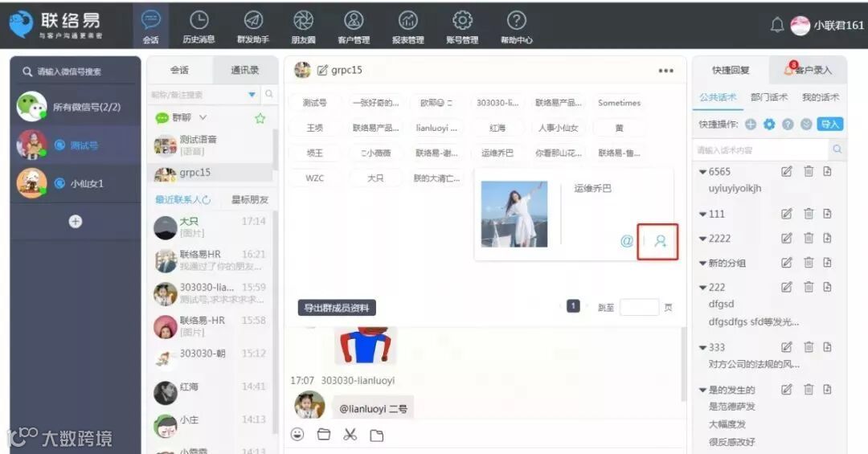
Task: Click the contact search magnifier icon
Action: [x=269, y=93]
